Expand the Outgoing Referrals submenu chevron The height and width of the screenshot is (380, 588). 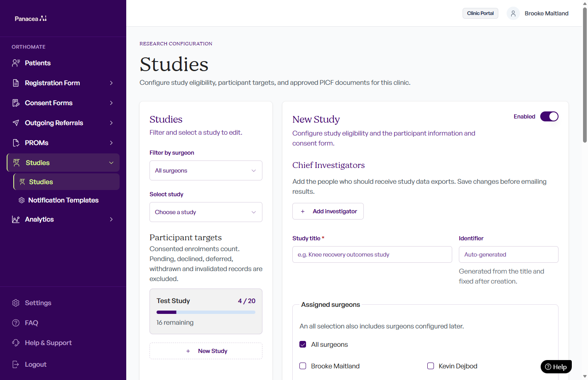pyautogui.click(x=111, y=123)
